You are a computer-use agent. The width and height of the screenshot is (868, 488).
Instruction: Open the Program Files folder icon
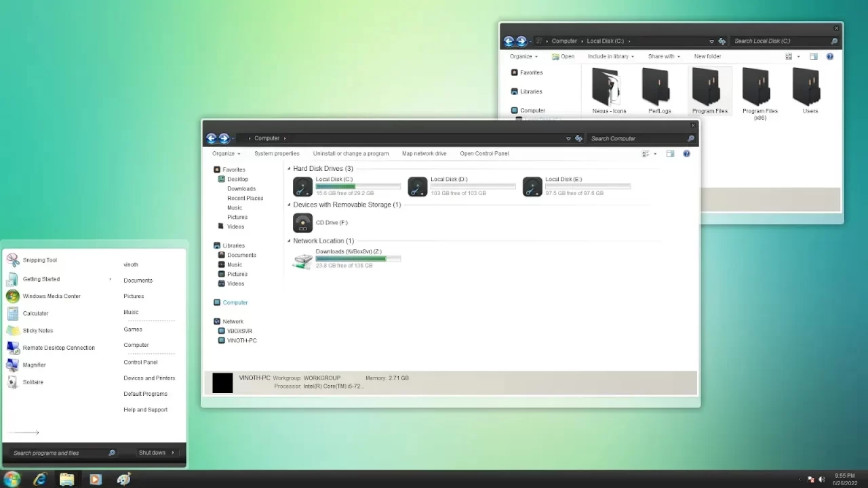point(709,87)
